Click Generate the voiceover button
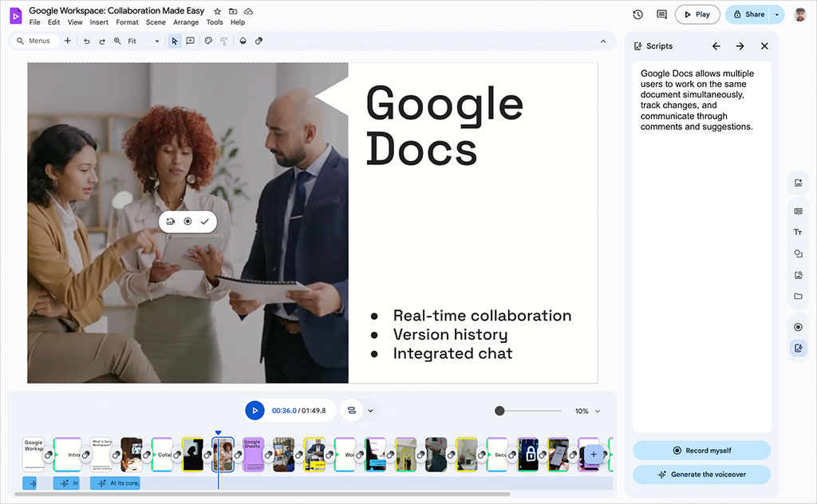This screenshot has height=504, width=817. 701,474
